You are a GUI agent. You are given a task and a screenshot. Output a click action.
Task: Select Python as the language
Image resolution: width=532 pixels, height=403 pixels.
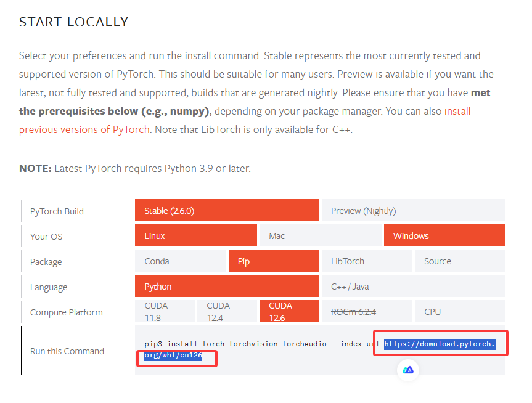(226, 286)
